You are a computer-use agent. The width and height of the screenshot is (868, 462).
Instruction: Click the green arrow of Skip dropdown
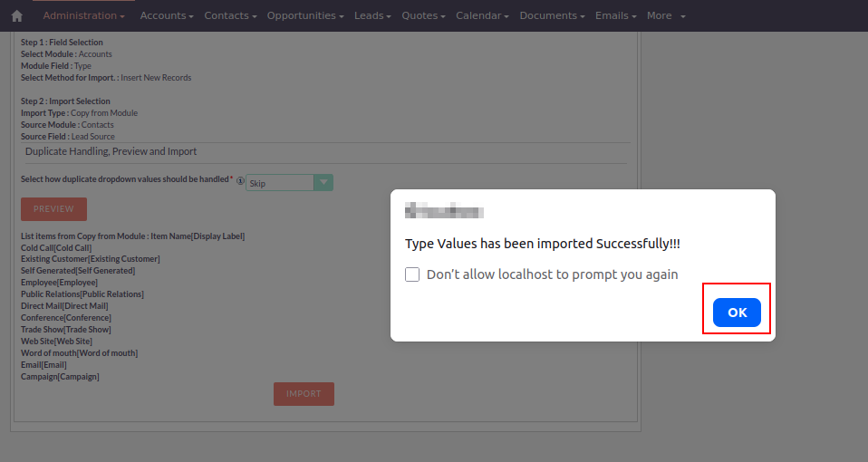tap(323, 182)
